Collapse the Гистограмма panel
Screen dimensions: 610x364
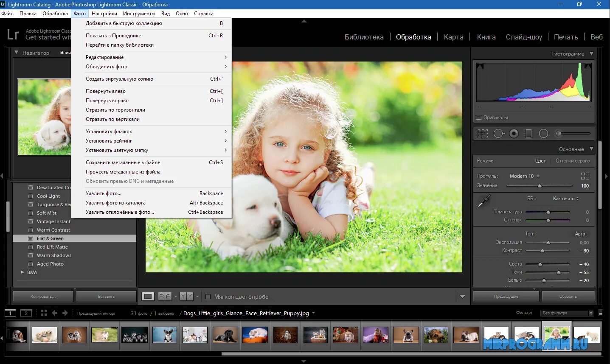click(x=591, y=54)
